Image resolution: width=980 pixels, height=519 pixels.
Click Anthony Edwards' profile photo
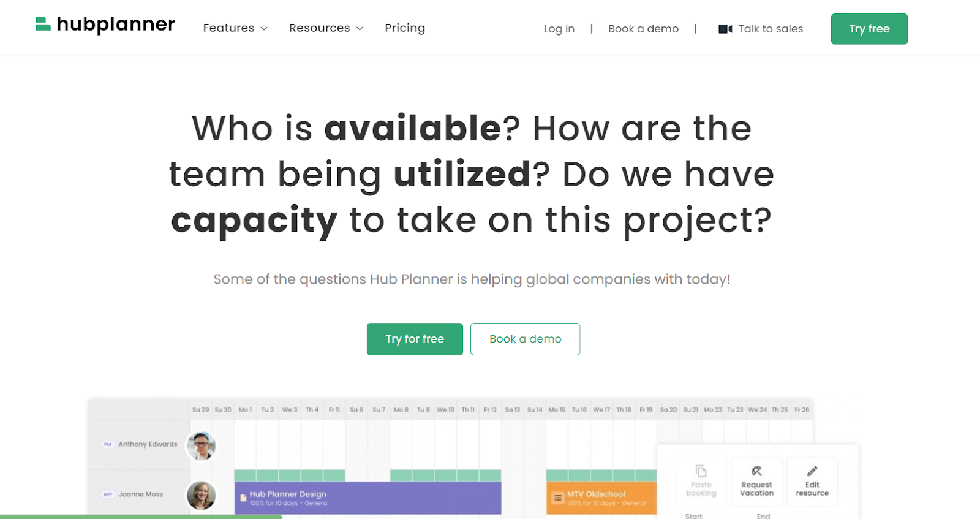(x=201, y=446)
